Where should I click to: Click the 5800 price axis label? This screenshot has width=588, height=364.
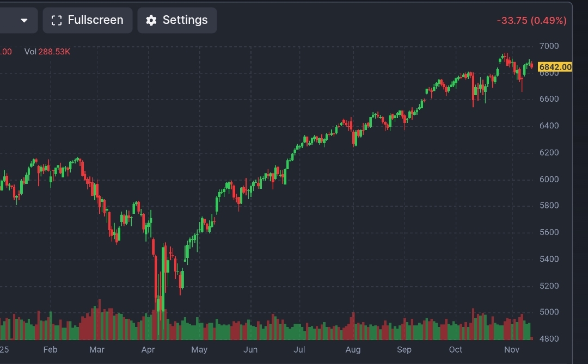click(x=549, y=206)
